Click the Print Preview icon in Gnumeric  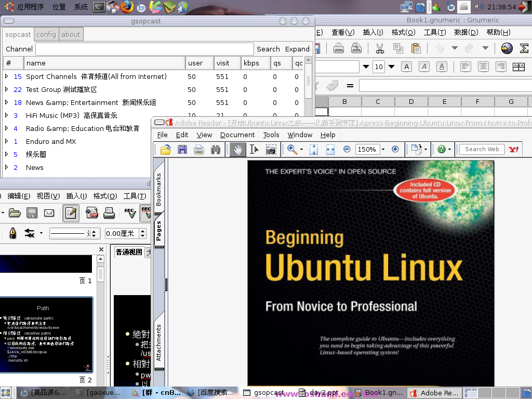(x=356, y=48)
